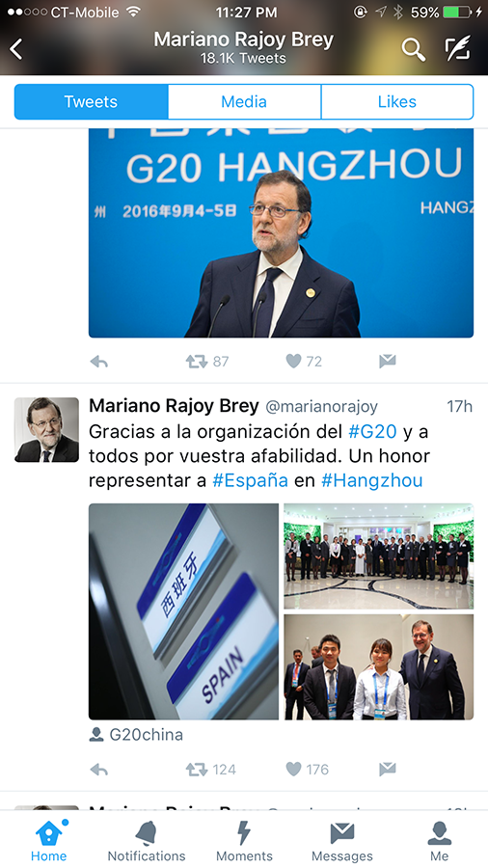Send first tweet via direct message icon
488x868 pixels.
(388, 362)
